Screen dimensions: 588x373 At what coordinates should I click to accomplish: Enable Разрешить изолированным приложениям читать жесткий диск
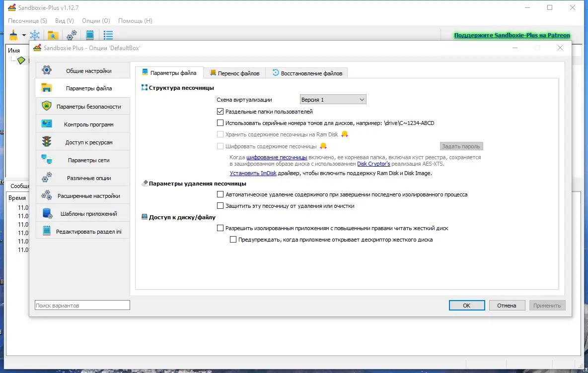click(x=220, y=228)
